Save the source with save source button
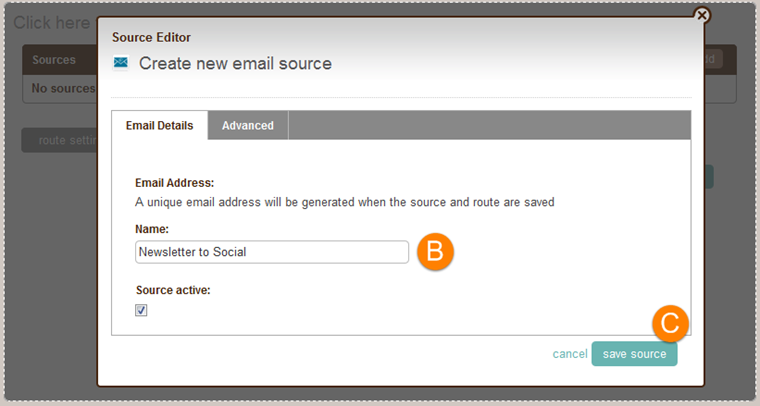Viewport: 760px width, 406px height. pos(634,354)
